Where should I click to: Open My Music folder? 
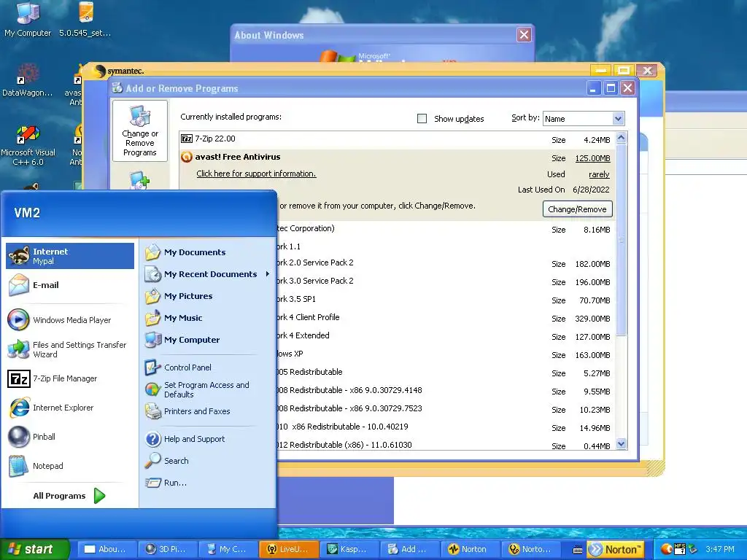208,318
